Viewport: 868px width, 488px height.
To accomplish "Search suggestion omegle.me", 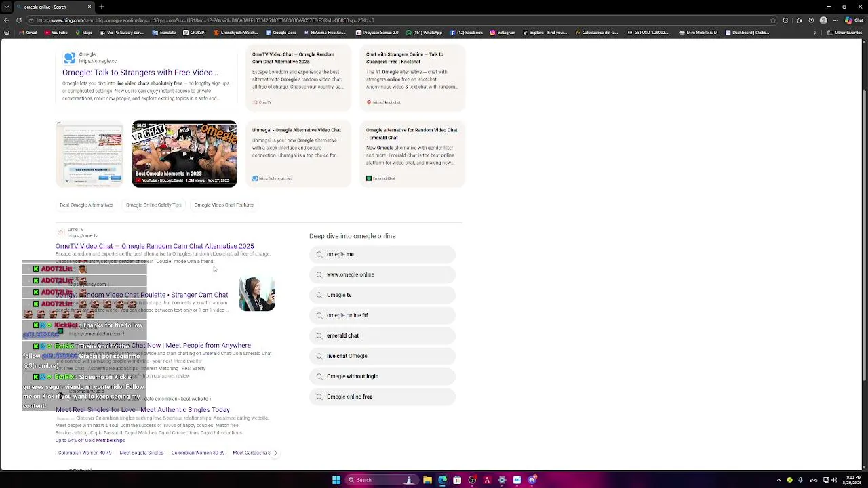I will pyautogui.click(x=382, y=254).
